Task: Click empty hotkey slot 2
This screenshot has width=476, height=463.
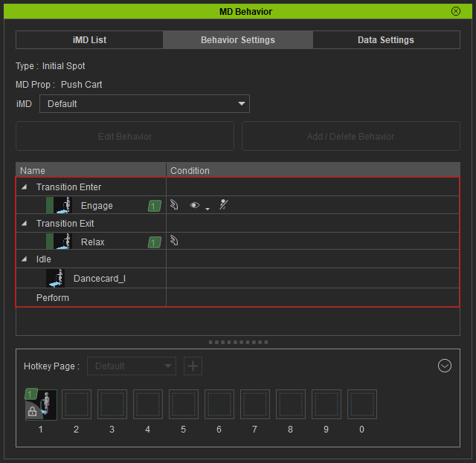Action: (77, 404)
